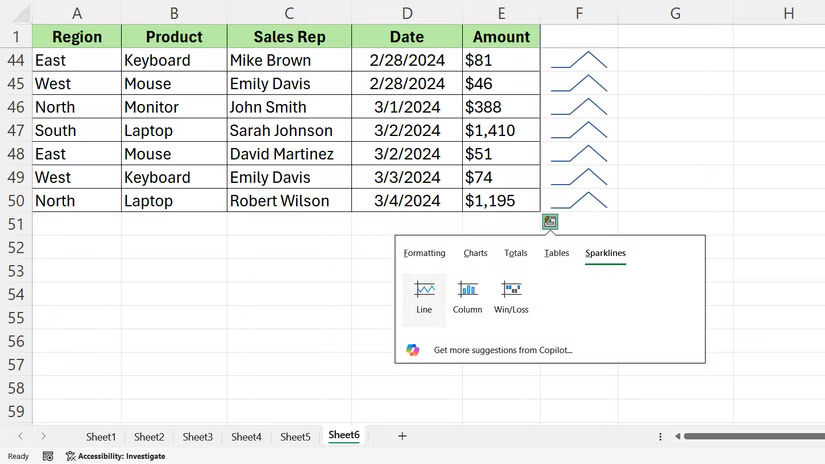
Task: Go to the Tables tab
Action: (557, 253)
